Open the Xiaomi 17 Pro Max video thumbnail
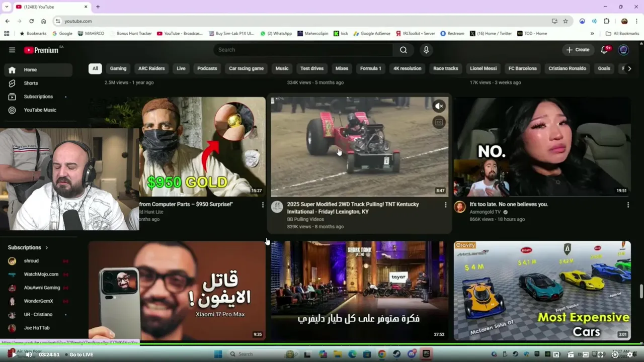 tap(177, 291)
